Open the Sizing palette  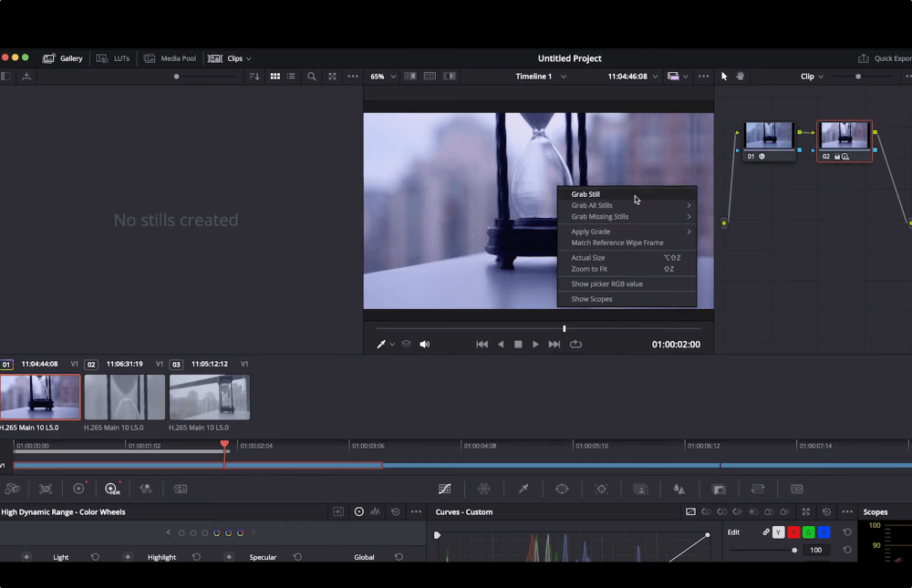coord(758,490)
